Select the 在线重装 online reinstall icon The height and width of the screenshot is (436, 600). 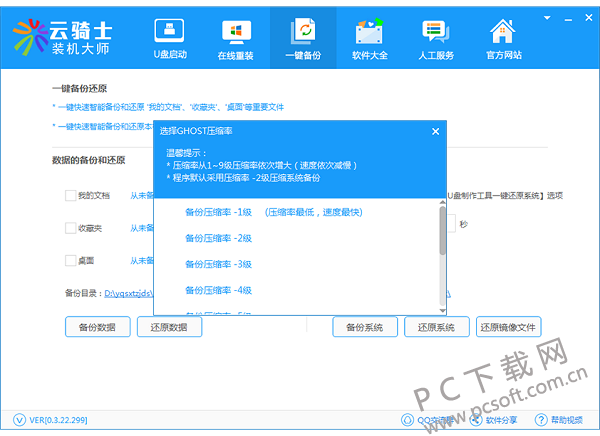236,31
